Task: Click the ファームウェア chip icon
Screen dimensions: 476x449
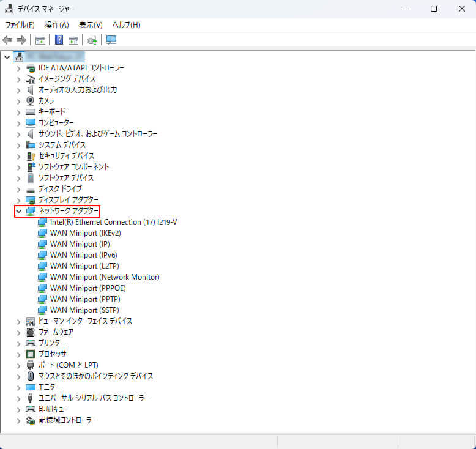Action: tap(31, 332)
